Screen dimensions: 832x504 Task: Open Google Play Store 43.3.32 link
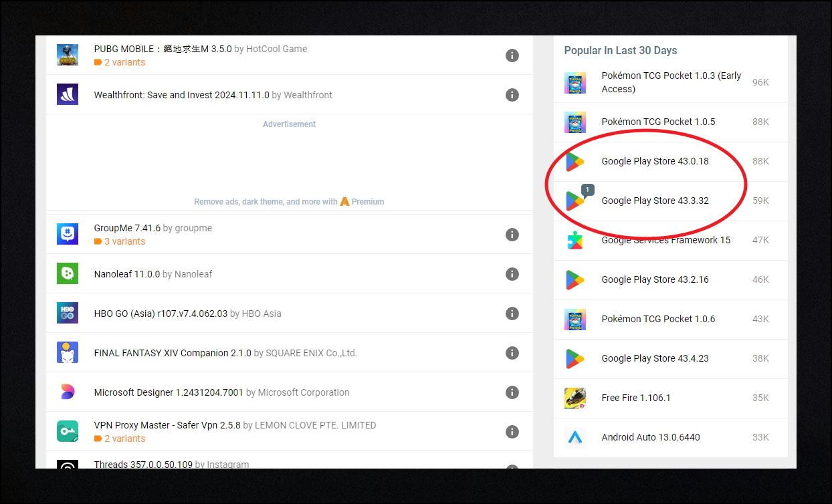pyautogui.click(x=655, y=201)
